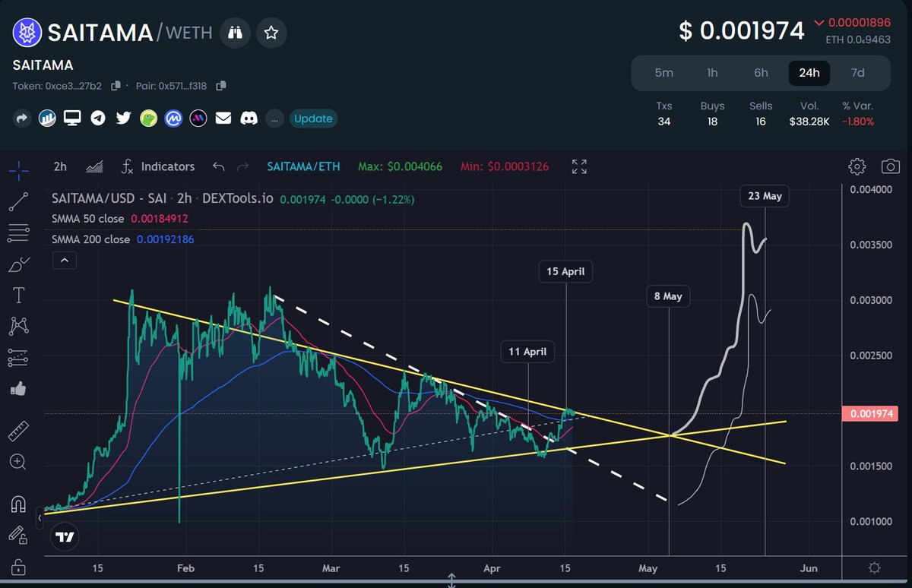Click the chart pane resize handle arrows

[x=451, y=581]
